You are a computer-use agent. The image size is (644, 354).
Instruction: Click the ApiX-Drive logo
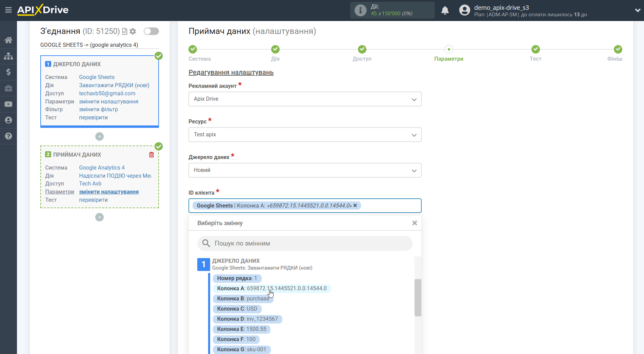[x=43, y=10]
